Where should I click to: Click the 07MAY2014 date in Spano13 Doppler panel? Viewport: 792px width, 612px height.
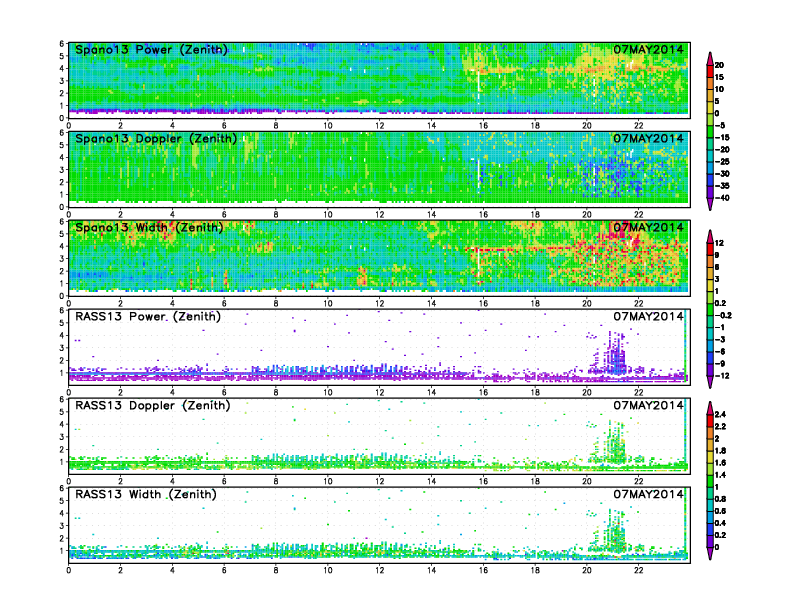(648, 138)
